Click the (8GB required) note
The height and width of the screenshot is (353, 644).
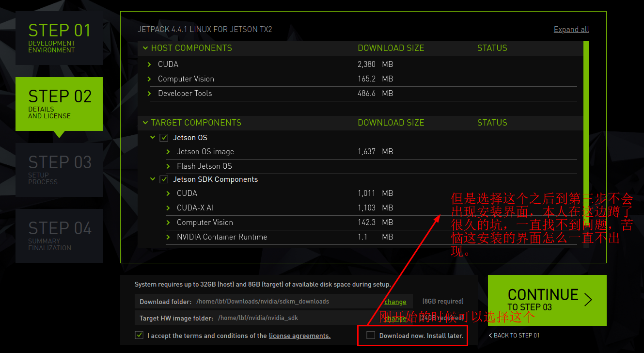[x=443, y=302]
